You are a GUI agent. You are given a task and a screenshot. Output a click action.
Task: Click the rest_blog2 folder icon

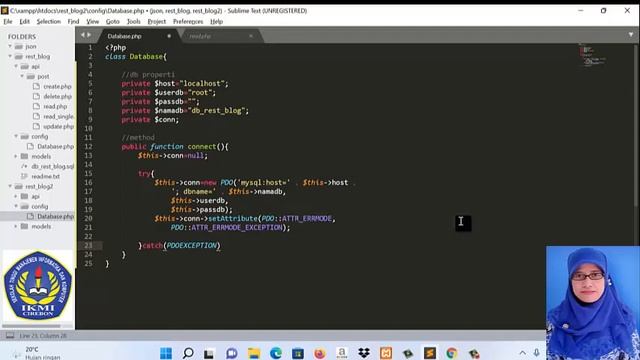[19, 187]
